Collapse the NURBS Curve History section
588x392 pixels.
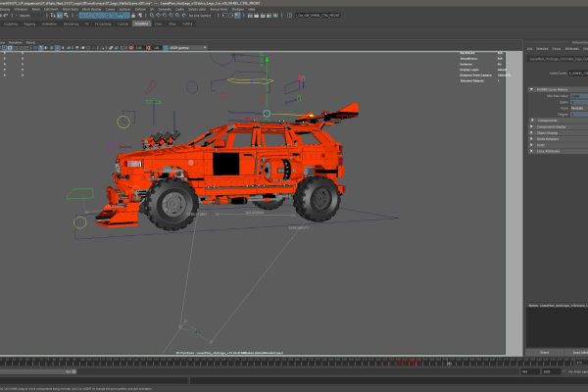point(531,89)
